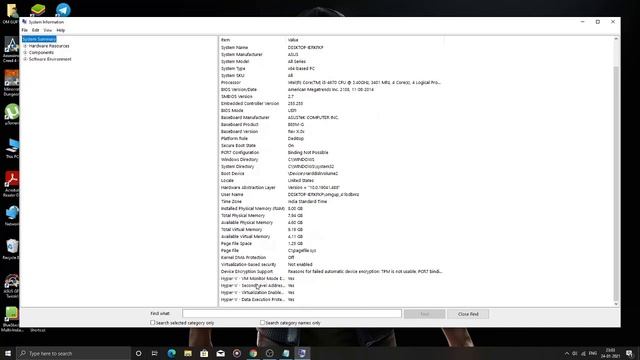Click the Find button
Viewport: 640px width, 360px height.
(x=424, y=314)
